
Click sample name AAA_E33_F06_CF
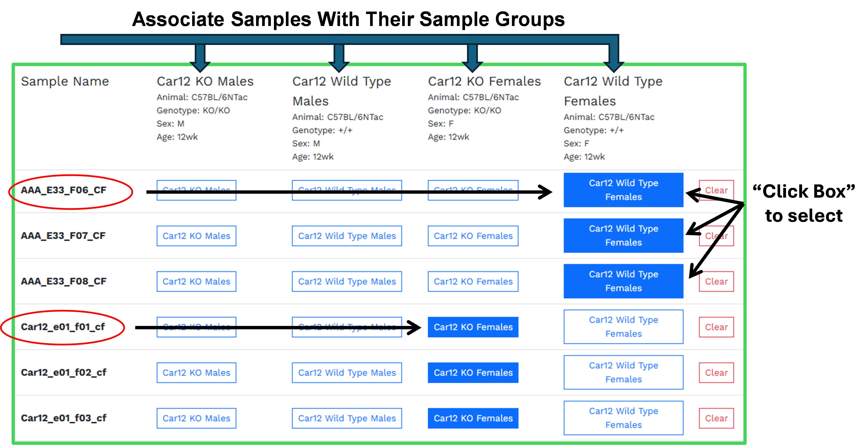point(63,190)
